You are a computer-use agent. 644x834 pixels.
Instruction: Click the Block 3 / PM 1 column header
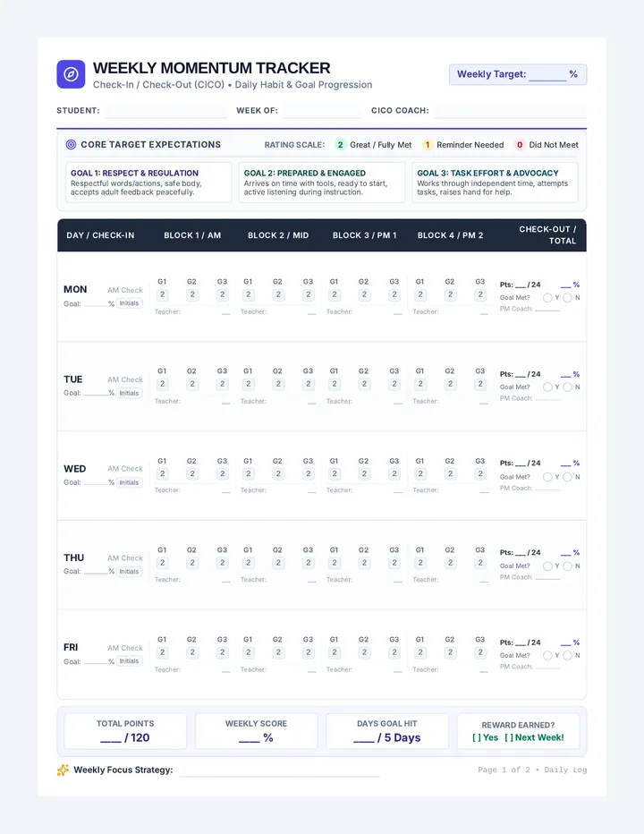365,235
